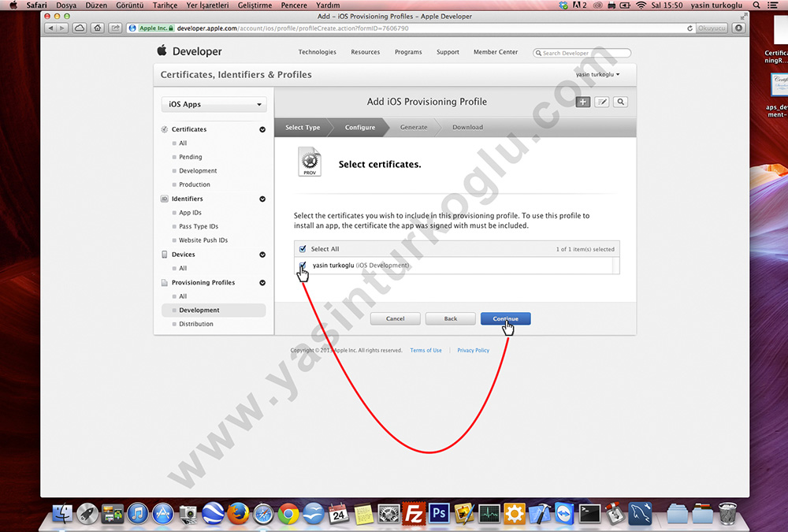Click the magnifier icon in profile header
The height and width of the screenshot is (532, 788).
point(621,102)
